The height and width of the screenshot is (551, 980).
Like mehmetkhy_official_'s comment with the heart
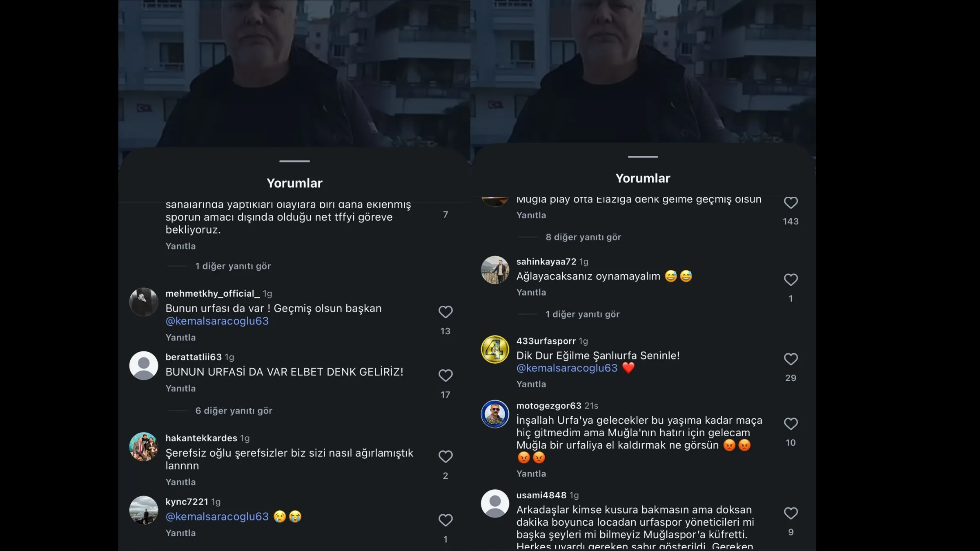pos(445,312)
